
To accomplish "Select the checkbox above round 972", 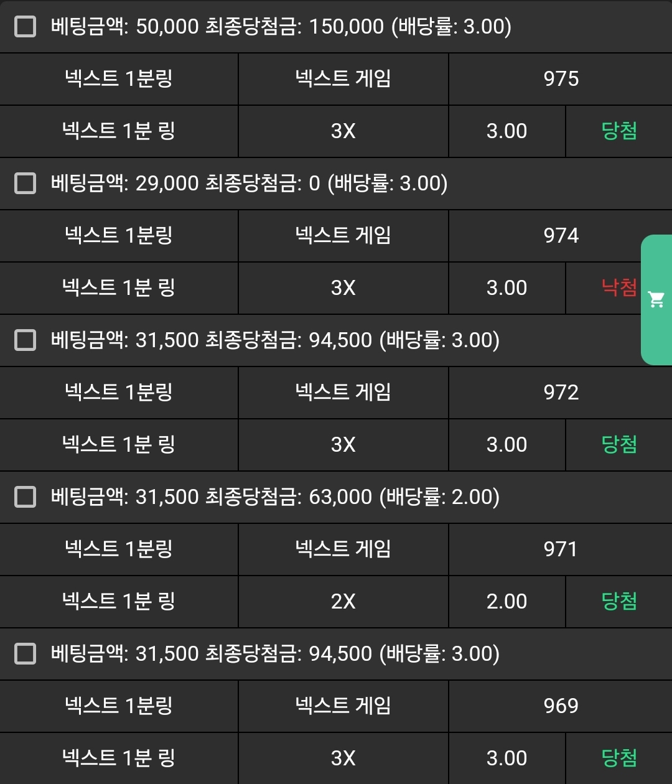I will point(25,340).
